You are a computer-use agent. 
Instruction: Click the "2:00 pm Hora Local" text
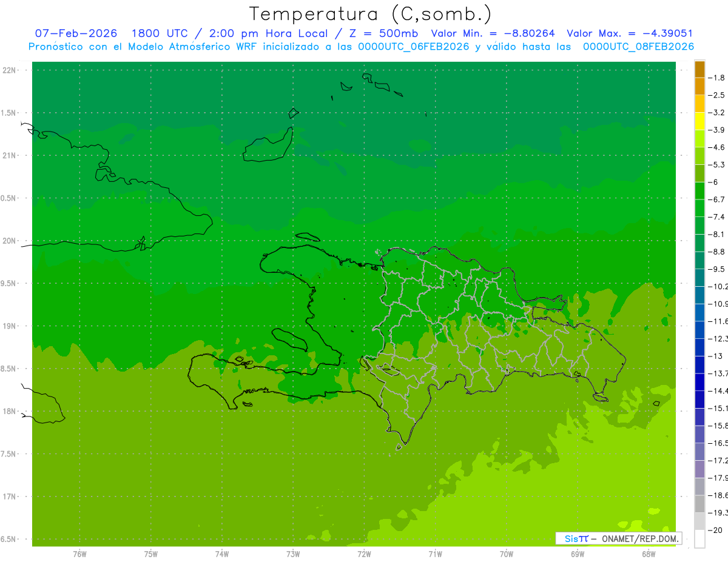coord(268,33)
